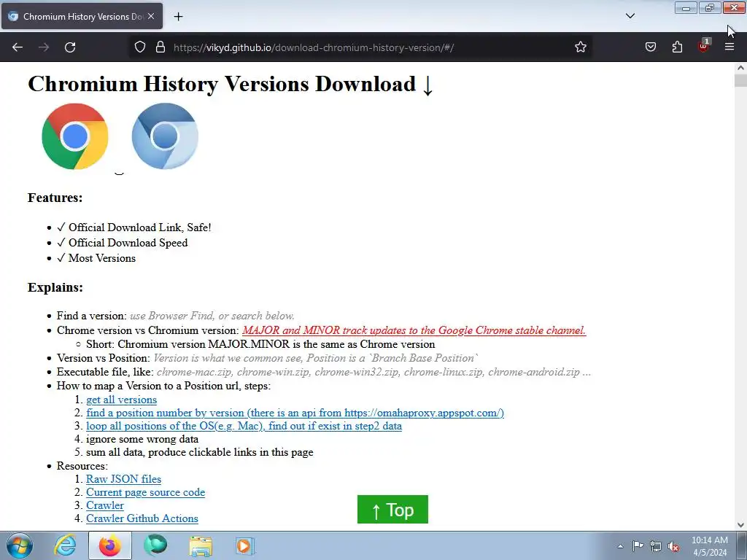
Task: Close the Chromium History Versions tab
Action: pyautogui.click(x=151, y=16)
